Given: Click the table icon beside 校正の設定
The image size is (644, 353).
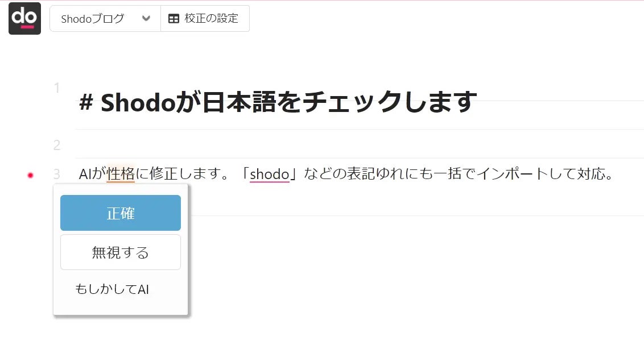Looking at the screenshot, I should pyautogui.click(x=174, y=18).
